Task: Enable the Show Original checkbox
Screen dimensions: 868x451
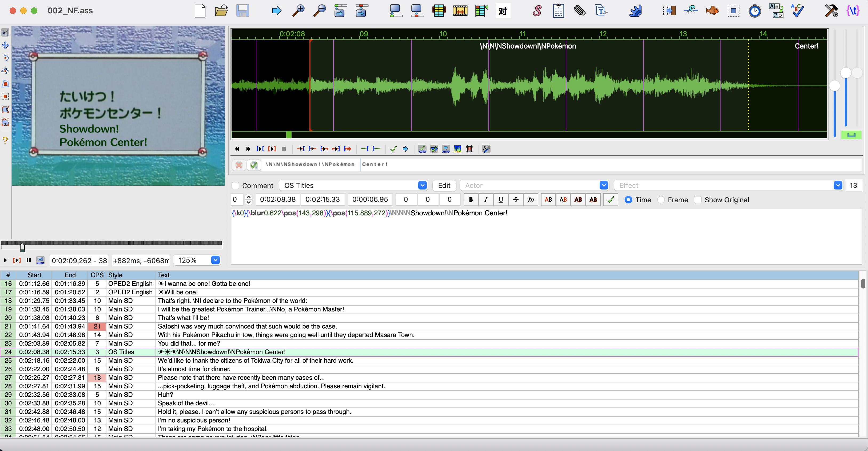Action: coord(698,200)
